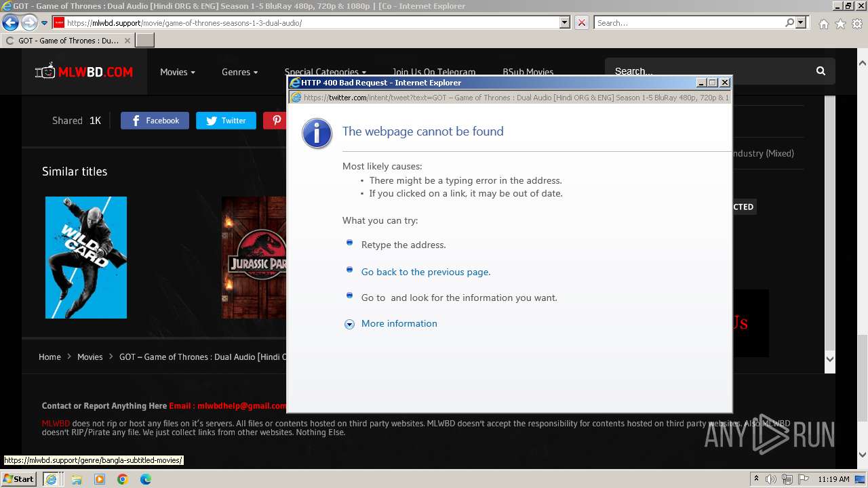Open the IE Home icon
The image size is (868, 488).
coord(823,24)
